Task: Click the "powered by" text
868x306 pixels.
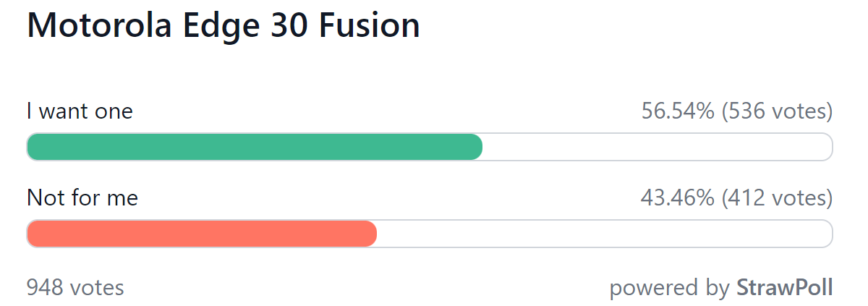Action: (669, 288)
